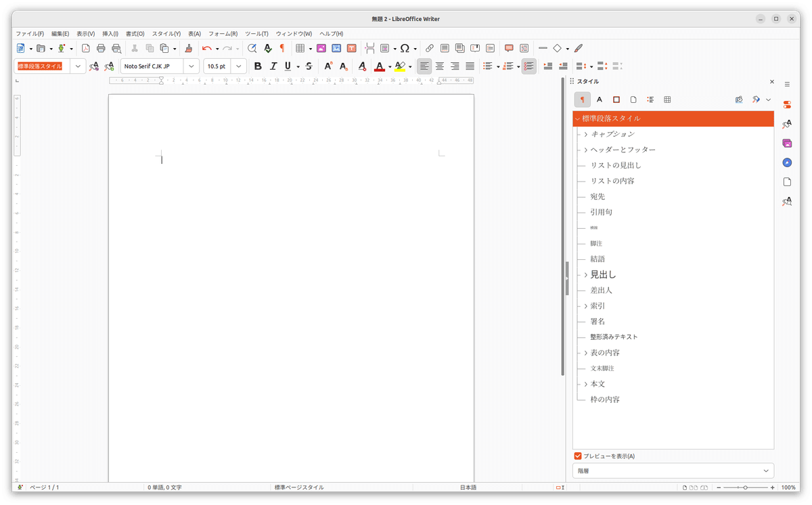Insert an image from toolbar
This screenshot has height=505, width=812.
pos(321,48)
